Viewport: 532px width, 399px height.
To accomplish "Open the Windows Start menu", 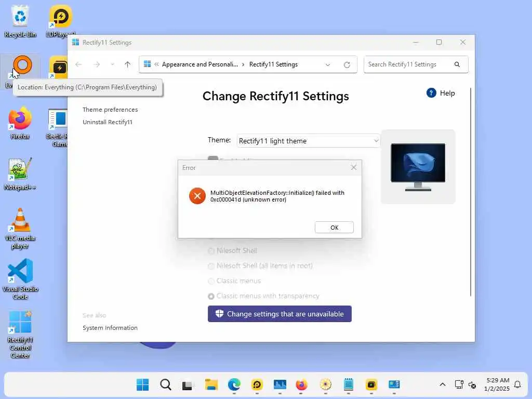I will [142, 385].
